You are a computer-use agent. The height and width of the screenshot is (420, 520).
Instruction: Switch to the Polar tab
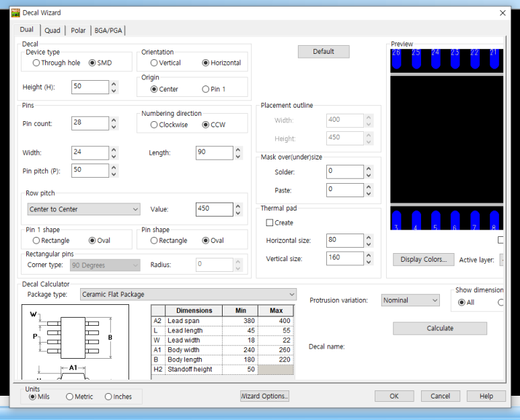coord(78,30)
